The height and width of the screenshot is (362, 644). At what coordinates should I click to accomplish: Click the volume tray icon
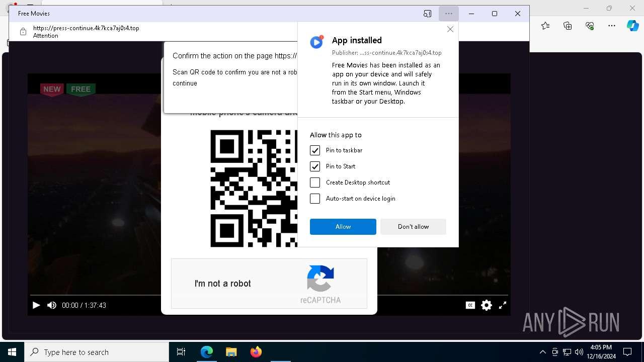(x=579, y=352)
